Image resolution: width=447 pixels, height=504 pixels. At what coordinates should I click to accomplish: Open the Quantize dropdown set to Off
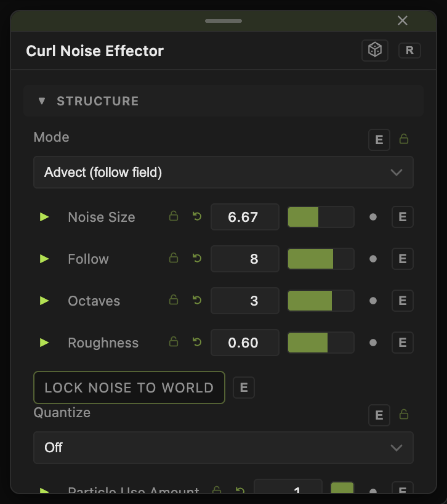pyautogui.click(x=223, y=447)
